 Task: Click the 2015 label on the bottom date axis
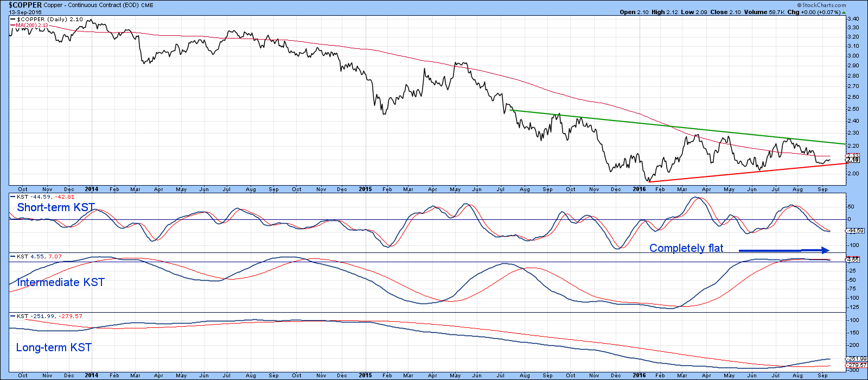[x=365, y=375]
